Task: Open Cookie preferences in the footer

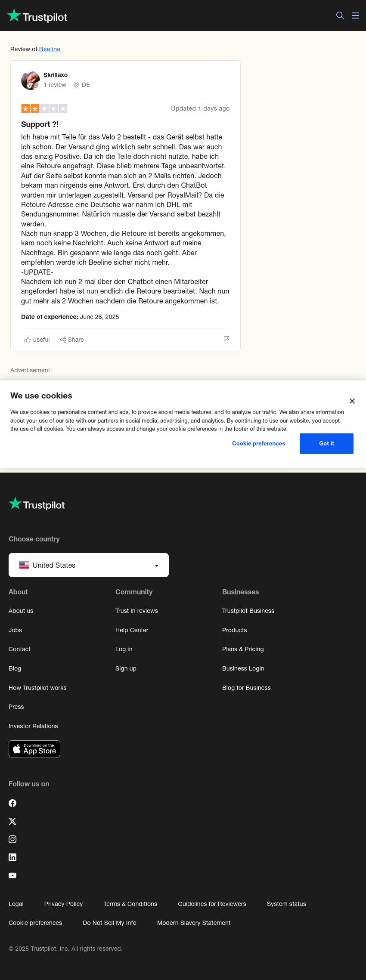Action: tap(35, 923)
